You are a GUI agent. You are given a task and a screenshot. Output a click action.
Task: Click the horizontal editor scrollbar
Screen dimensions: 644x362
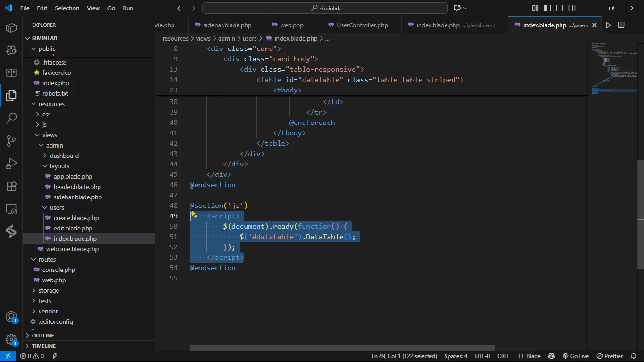click(342, 348)
